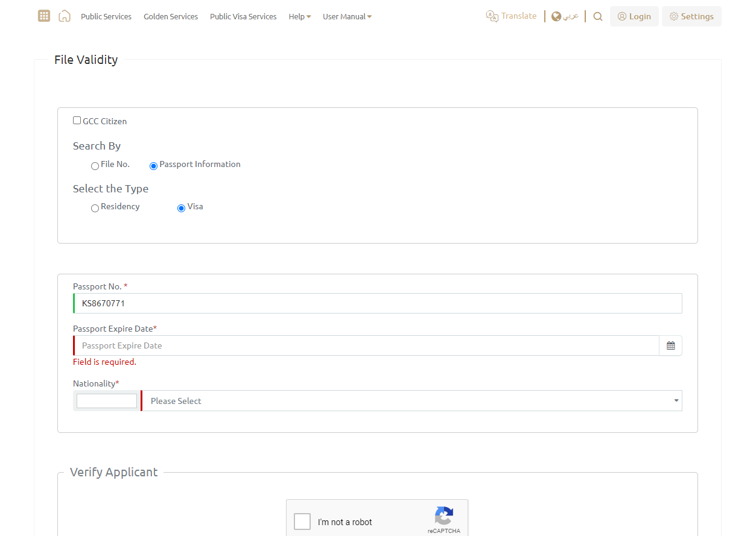This screenshot has height=536, width=756.
Task: Open the grid apps menu icon
Action: (x=43, y=16)
